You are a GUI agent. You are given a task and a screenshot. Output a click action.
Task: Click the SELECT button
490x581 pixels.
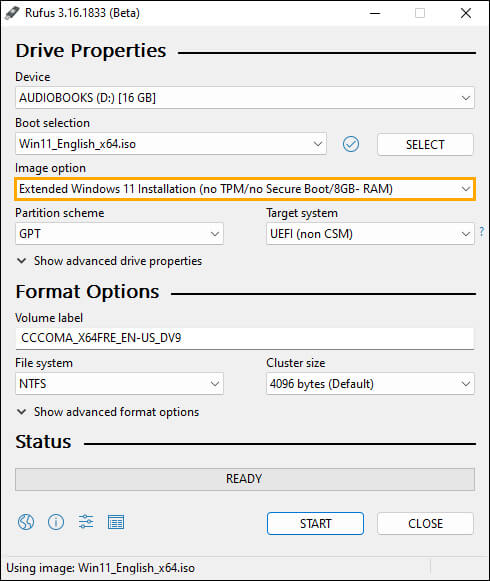pos(425,145)
